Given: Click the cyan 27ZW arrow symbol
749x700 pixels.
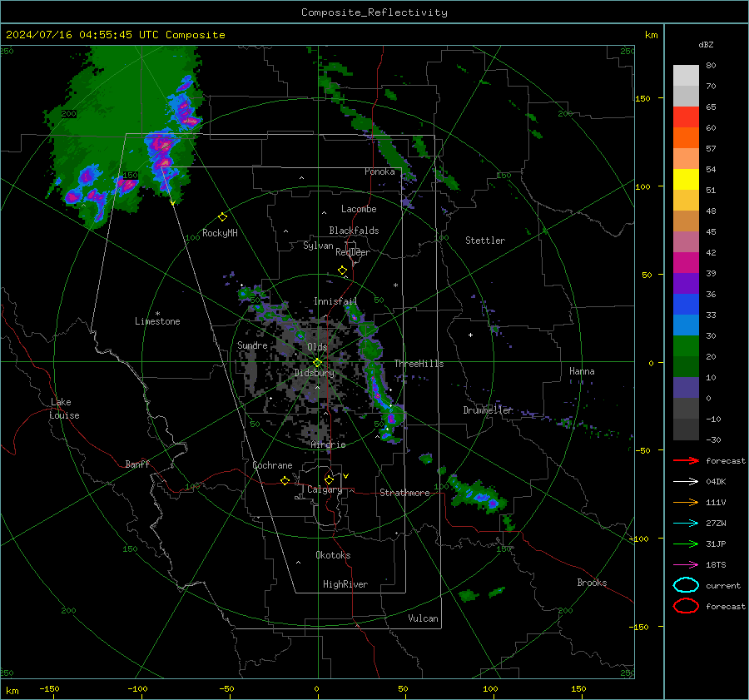Looking at the screenshot, I should pos(686,524).
